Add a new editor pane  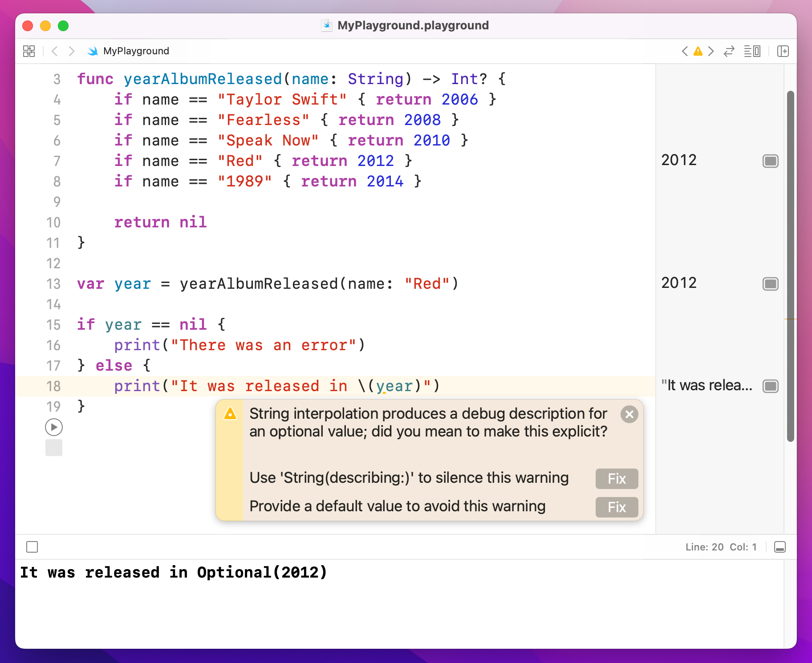tap(783, 52)
